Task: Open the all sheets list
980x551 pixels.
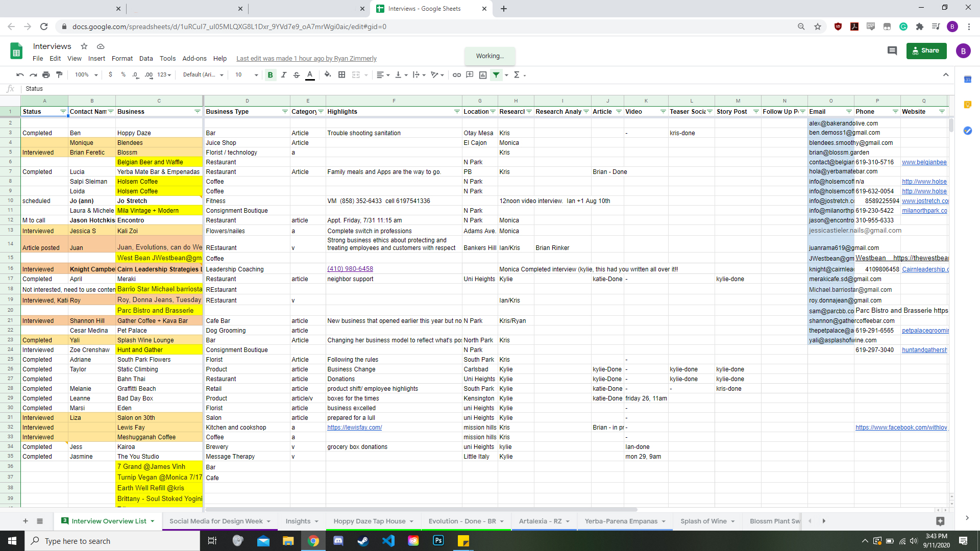Action: [40, 521]
